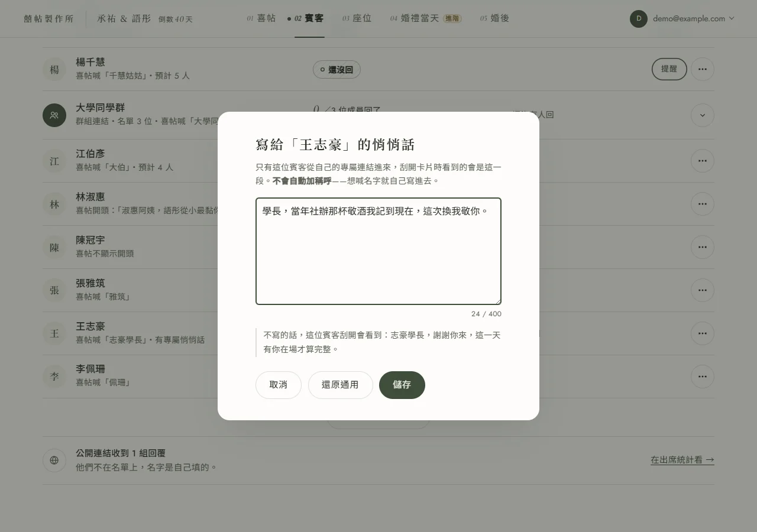Expand the 大學同學群 group row
This screenshot has width=757, height=532.
702,115
